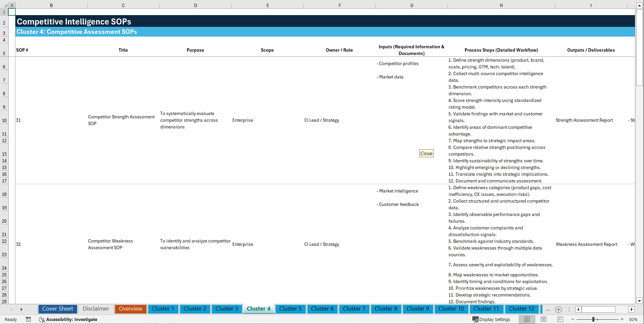Click the vertical scrollbar down arrow
Screen dimensions: 644x324
tap(640, 301)
